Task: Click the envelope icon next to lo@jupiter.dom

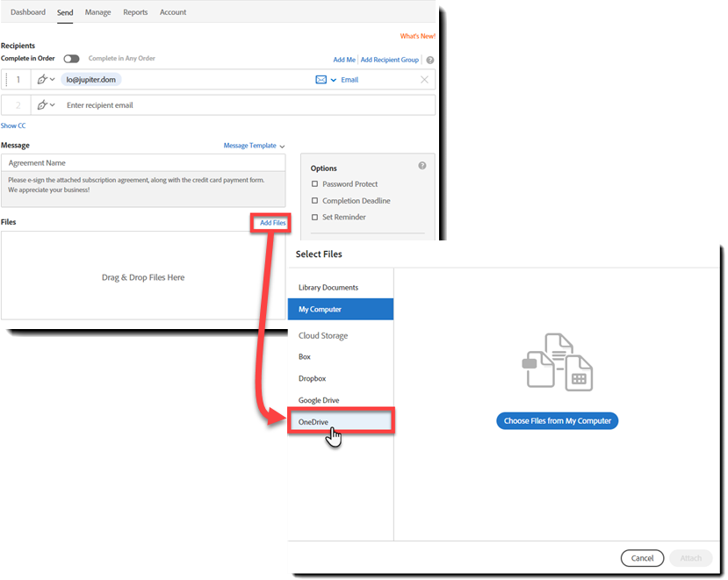Action: [321, 80]
